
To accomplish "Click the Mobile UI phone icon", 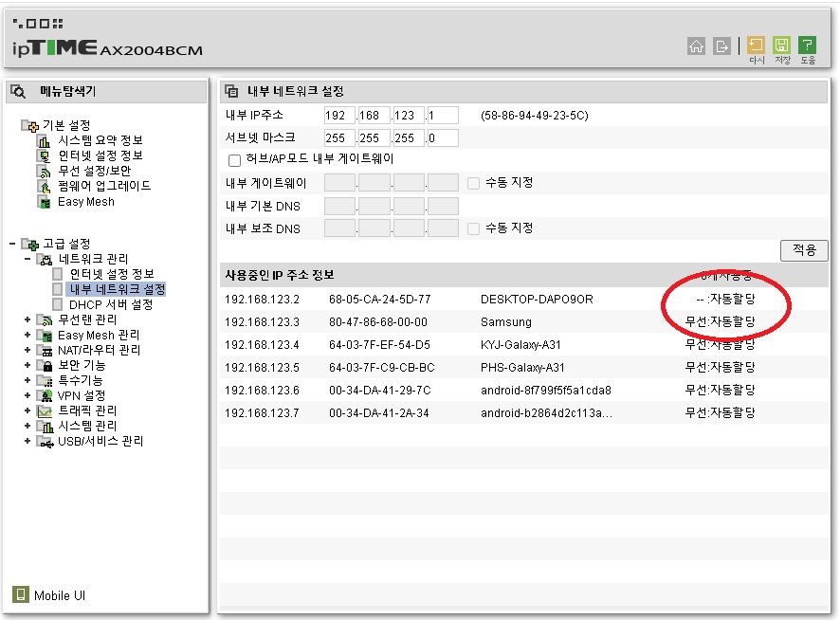I will point(20,594).
